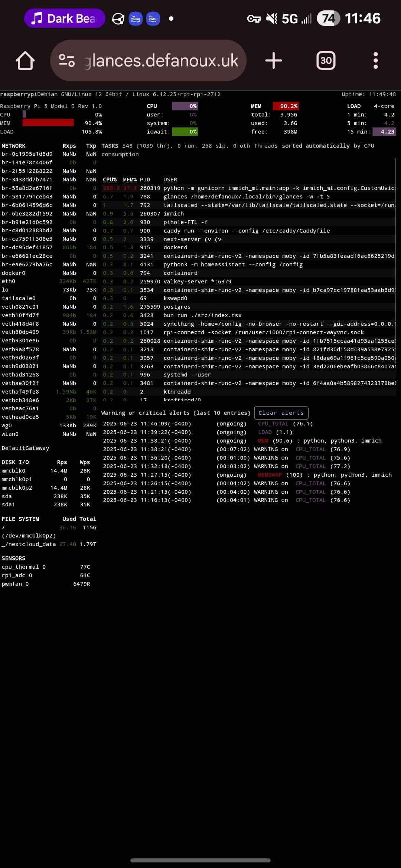
Task: Open the browser three-dot menu
Action: 375,60
